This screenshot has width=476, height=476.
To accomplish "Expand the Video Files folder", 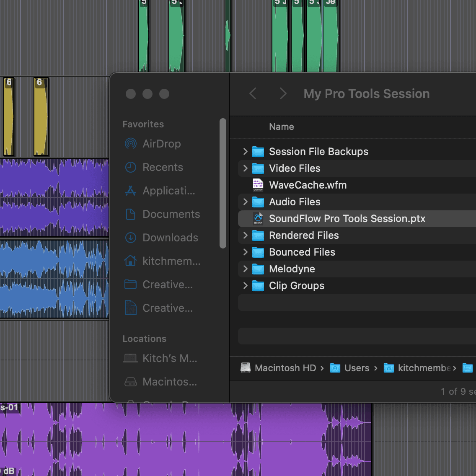I will [x=245, y=168].
